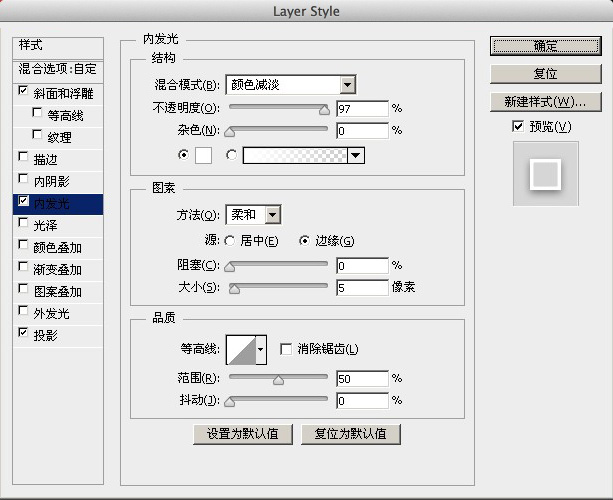Click the 新建样式 new style button

click(546, 102)
